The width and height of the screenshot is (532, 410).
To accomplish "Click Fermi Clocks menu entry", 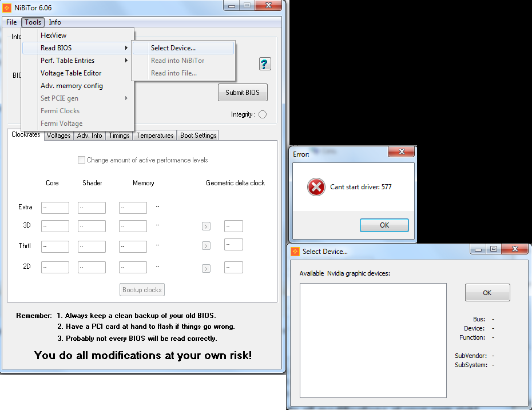I will tap(78, 111).
